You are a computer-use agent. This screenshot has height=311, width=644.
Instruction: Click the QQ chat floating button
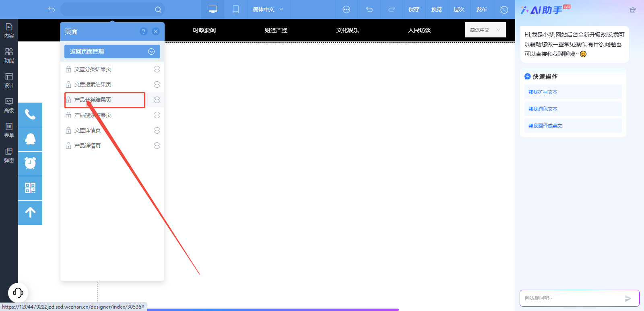pos(30,139)
